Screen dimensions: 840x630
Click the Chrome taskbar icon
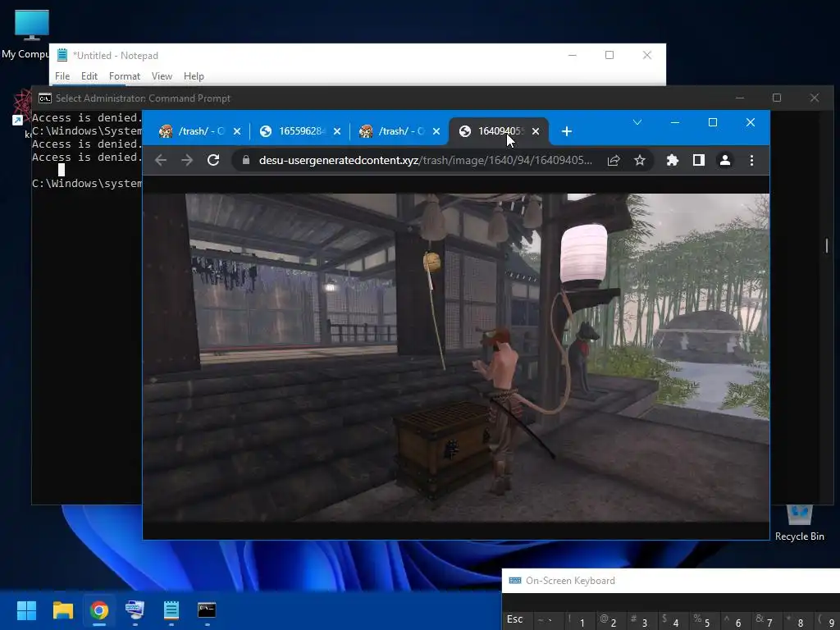99,610
